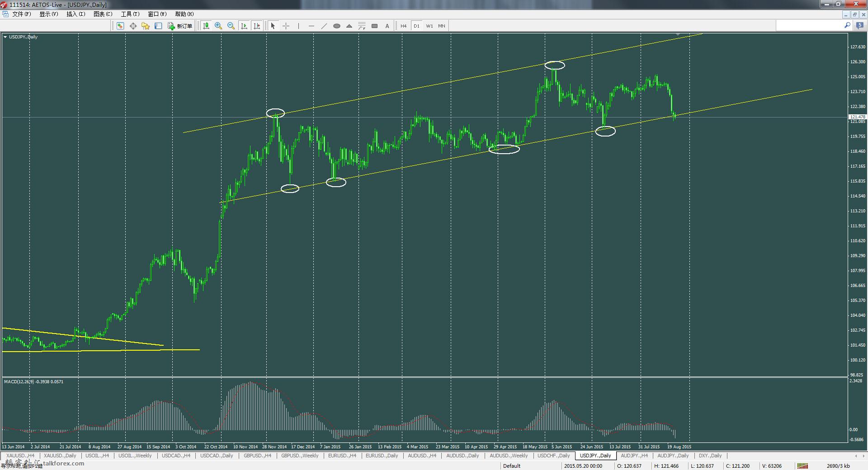Image resolution: width=868 pixels, height=470 pixels.
Task: Click the connection status bars icon
Action: [x=802, y=465]
